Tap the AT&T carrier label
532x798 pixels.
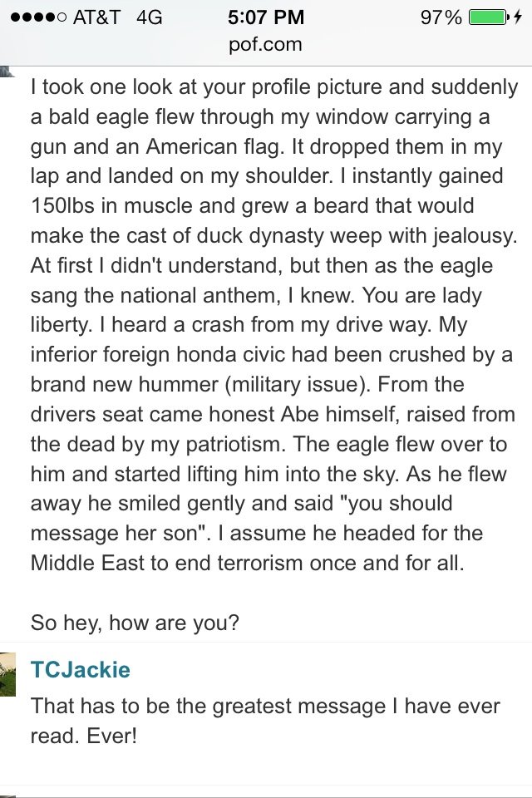[96, 17]
